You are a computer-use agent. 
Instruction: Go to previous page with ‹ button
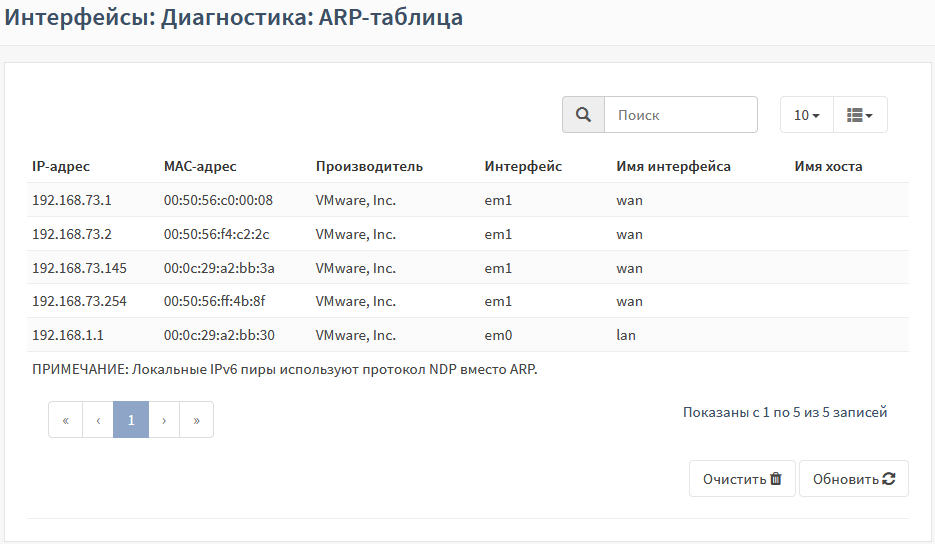98,420
